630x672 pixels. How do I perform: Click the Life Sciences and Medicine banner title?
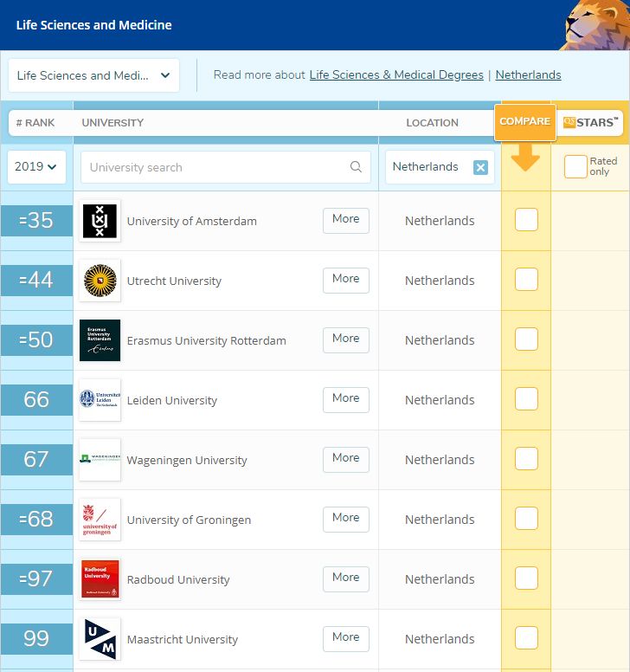click(x=93, y=25)
